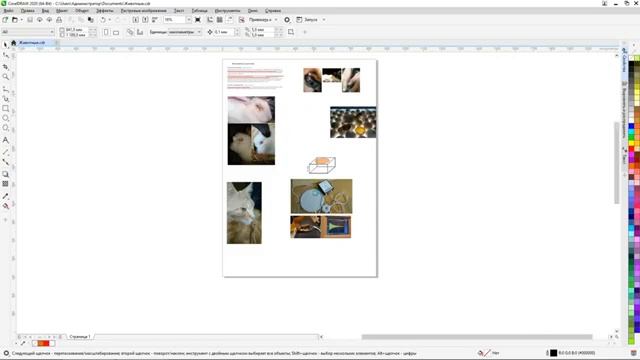Select the white rabbit photo on page
Image resolution: width=640 pixels, height=360 pixels.
point(251,110)
